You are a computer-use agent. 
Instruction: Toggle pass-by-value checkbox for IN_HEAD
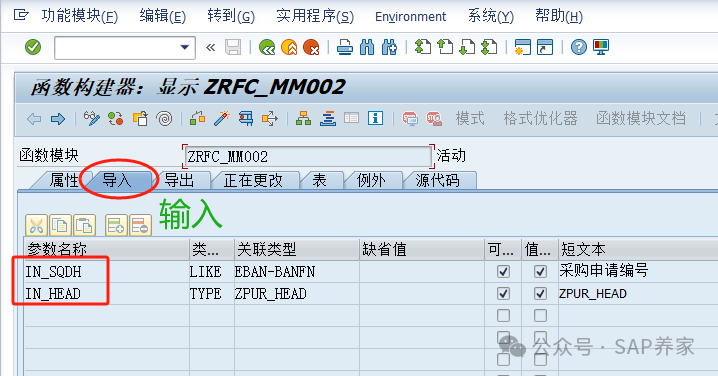pyautogui.click(x=540, y=294)
